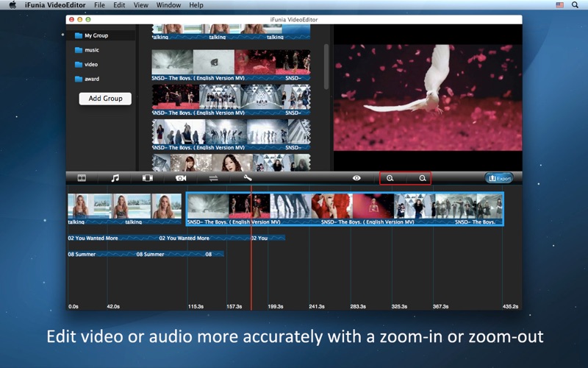Click the 157.3s time marker
Image resolution: width=588 pixels, height=368 pixels.
234,306
